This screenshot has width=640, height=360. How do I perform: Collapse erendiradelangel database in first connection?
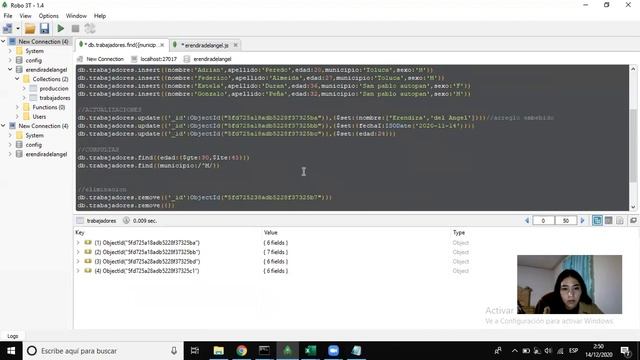coord(10,70)
